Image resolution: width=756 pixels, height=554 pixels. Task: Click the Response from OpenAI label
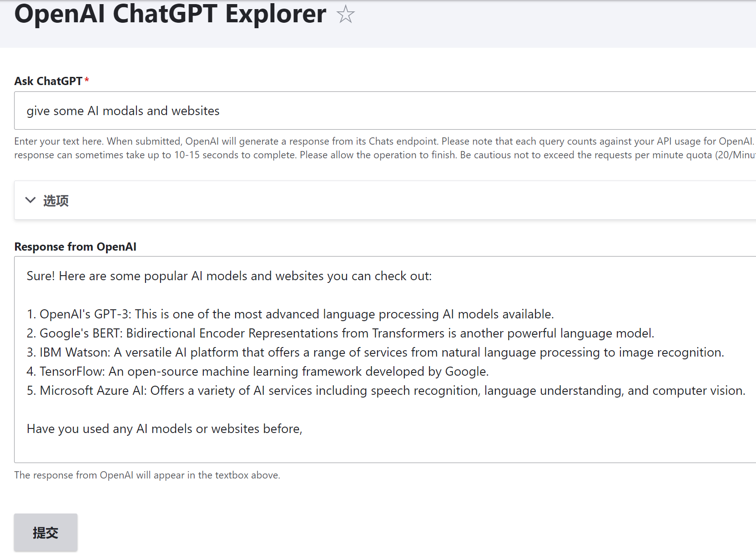(x=76, y=247)
